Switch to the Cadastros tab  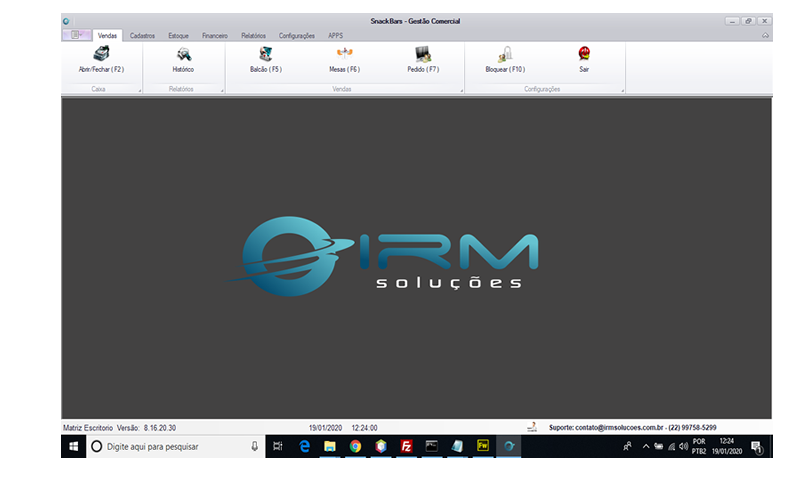click(142, 36)
